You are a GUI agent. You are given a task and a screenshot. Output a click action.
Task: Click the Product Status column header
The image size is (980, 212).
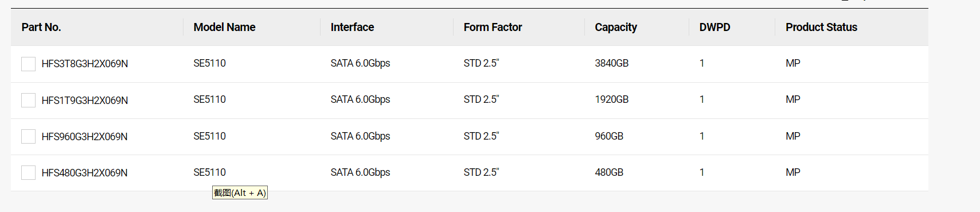click(x=821, y=27)
